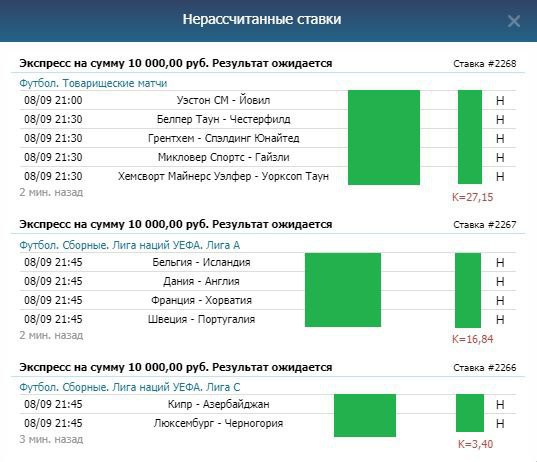The height and width of the screenshot is (462, 537).
Task: Click the 3 мин. назад timestamp
Action: click(x=51, y=439)
